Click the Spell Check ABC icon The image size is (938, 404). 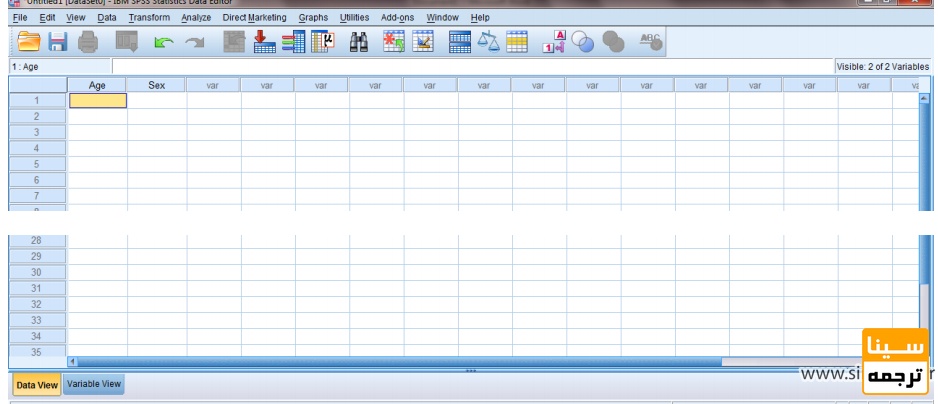click(651, 41)
